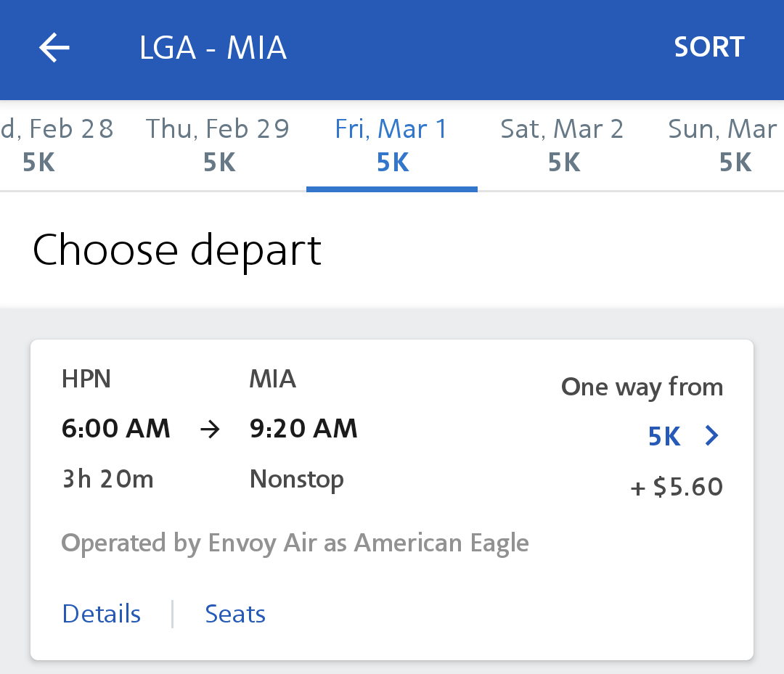Tap the 3h 20m flight duration

tap(107, 479)
